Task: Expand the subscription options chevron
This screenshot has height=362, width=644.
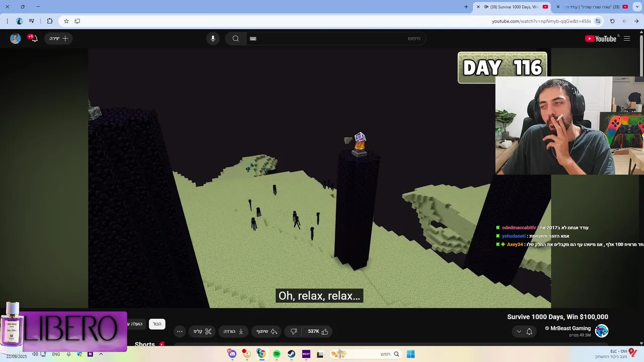Action: point(519,331)
